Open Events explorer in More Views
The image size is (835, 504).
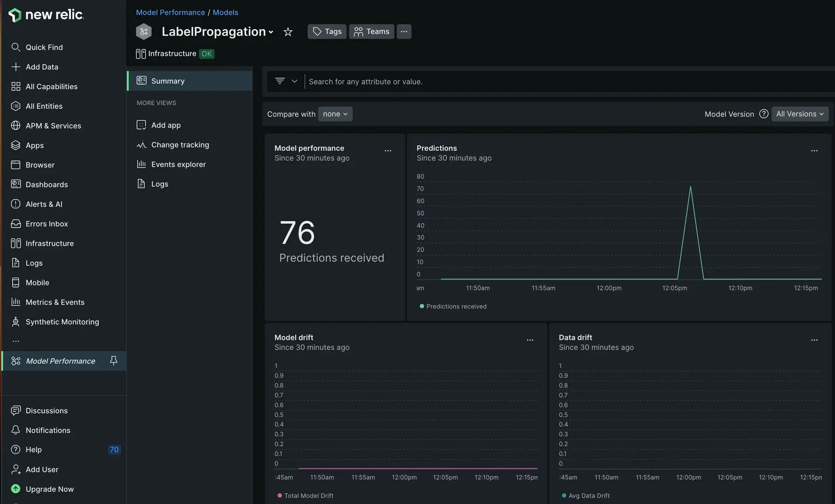click(178, 164)
